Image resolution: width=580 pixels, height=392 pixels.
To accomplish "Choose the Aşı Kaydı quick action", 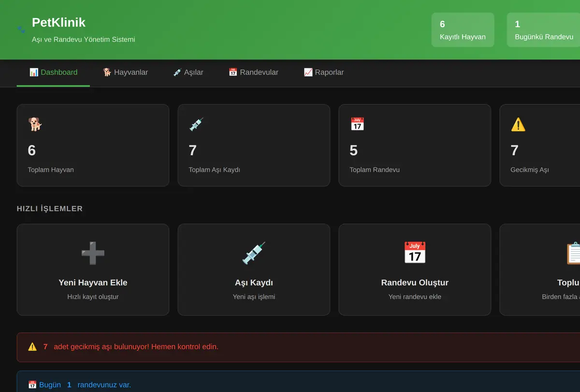I will [x=254, y=270].
